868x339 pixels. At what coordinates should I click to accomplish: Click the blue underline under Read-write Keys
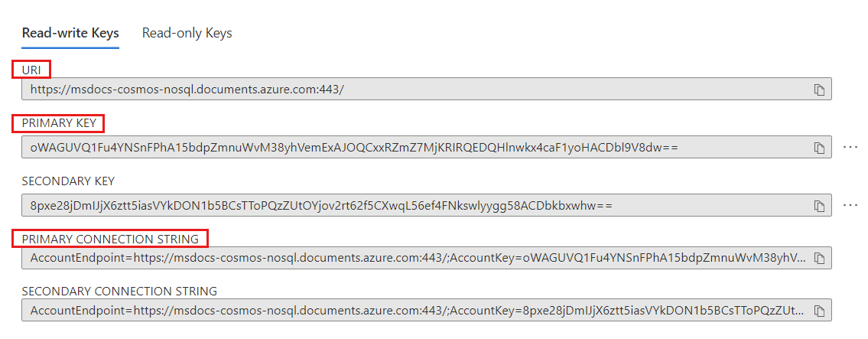tap(70, 48)
